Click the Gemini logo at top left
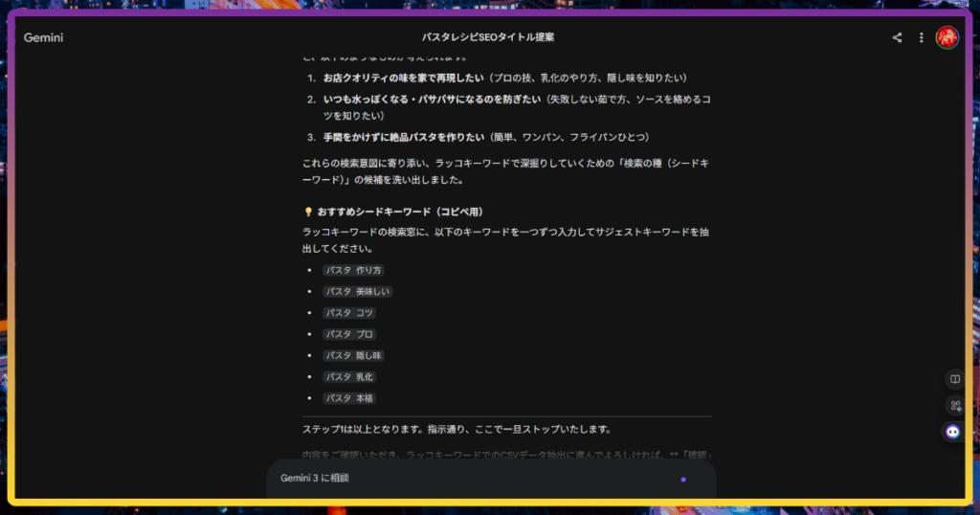This screenshot has width=980, height=515. pos(44,38)
